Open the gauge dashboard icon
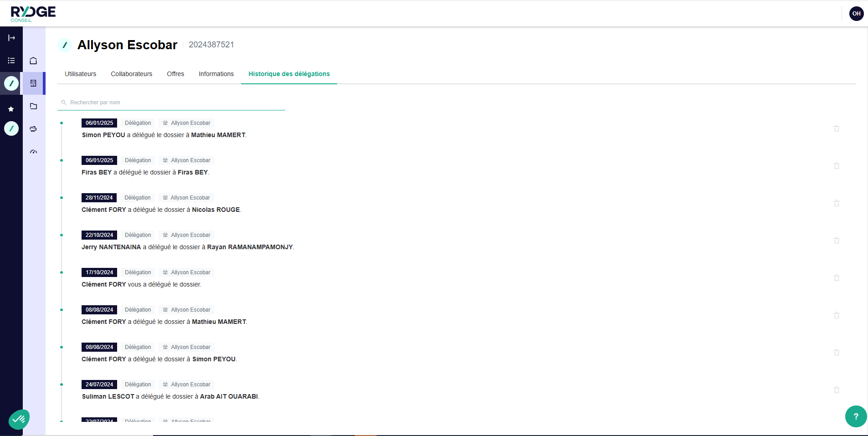Image resolution: width=868 pixels, height=436 pixels. click(33, 152)
